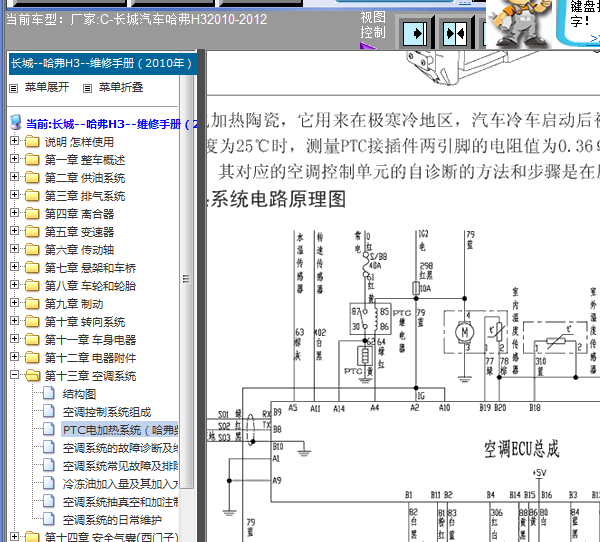
Task: Open 空调系统抽真空和加注 page
Action: click(x=121, y=502)
